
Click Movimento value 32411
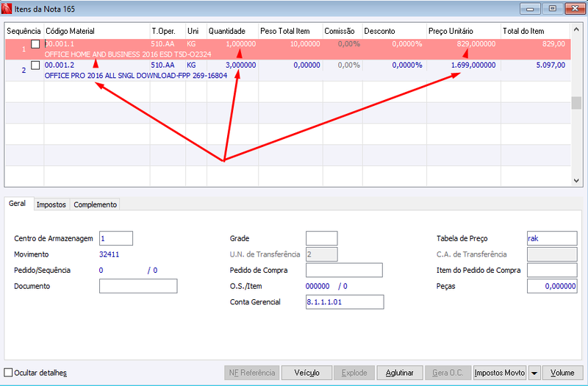coord(109,254)
